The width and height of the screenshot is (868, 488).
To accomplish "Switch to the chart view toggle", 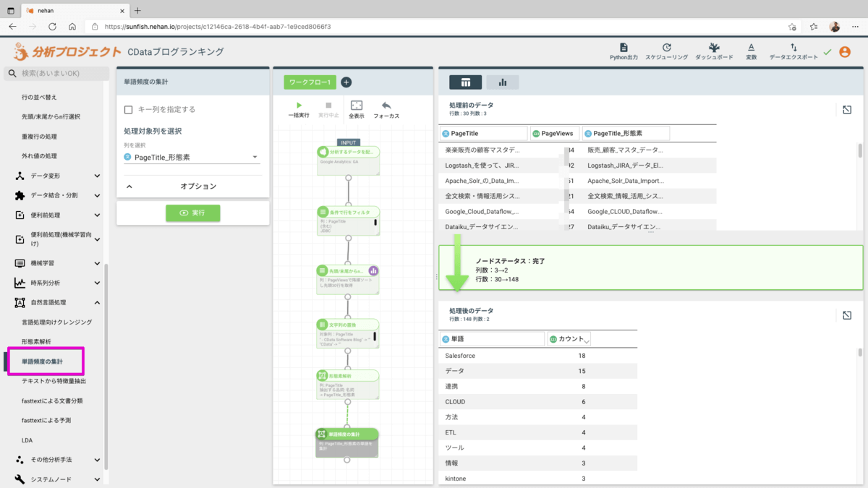I will pos(502,82).
